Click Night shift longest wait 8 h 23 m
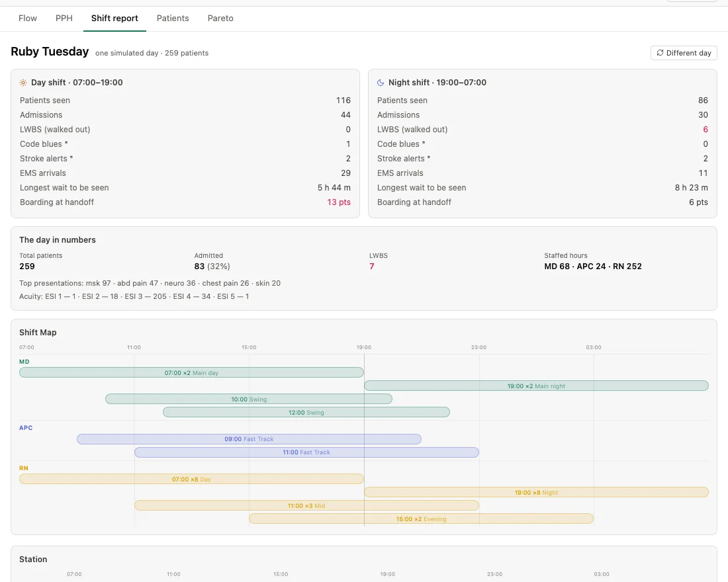728x582 pixels. (x=692, y=188)
